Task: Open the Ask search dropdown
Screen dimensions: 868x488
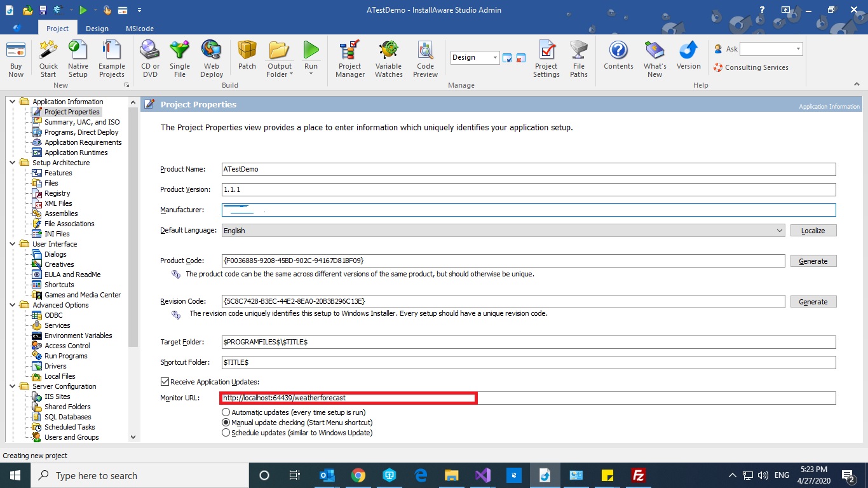Action: click(798, 49)
